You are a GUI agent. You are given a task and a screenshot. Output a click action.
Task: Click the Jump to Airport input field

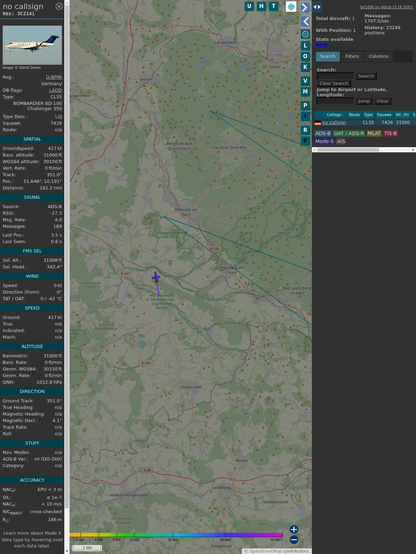335,101
